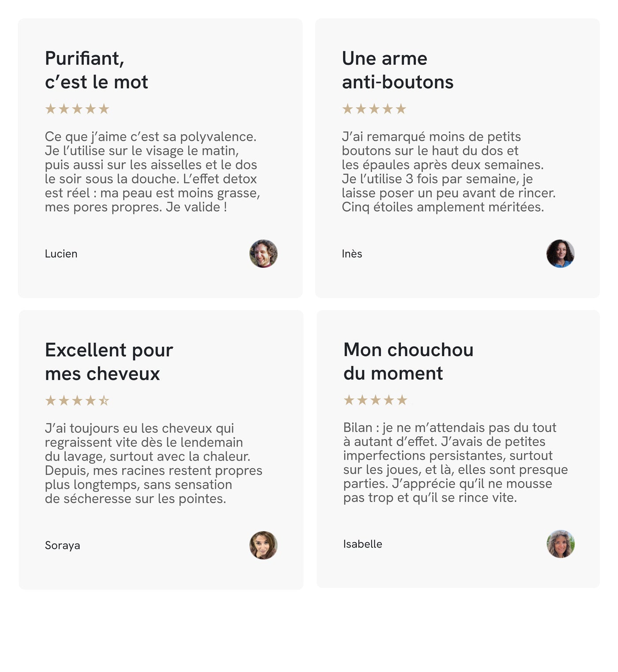
Task: Click the review text starting "J'ai remarqué moins"
Action: pos(449,172)
